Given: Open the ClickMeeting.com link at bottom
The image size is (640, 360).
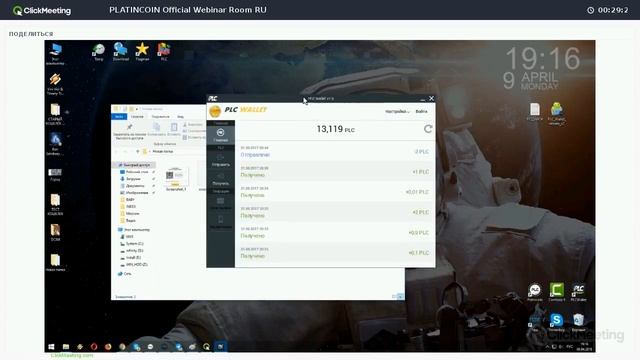Looking at the screenshot, I should point(72,356).
